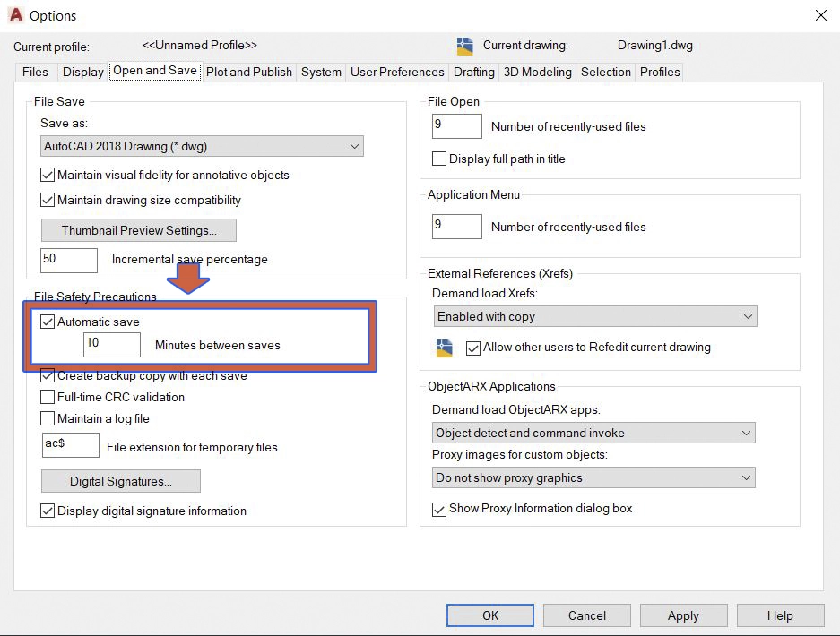This screenshot has width=840, height=636.
Task: Toggle Create backup copy with each save
Action: point(48,375)
